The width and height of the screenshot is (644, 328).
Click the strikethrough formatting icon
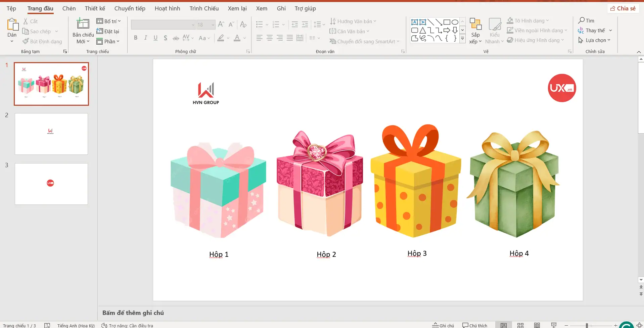click(176, 38)
